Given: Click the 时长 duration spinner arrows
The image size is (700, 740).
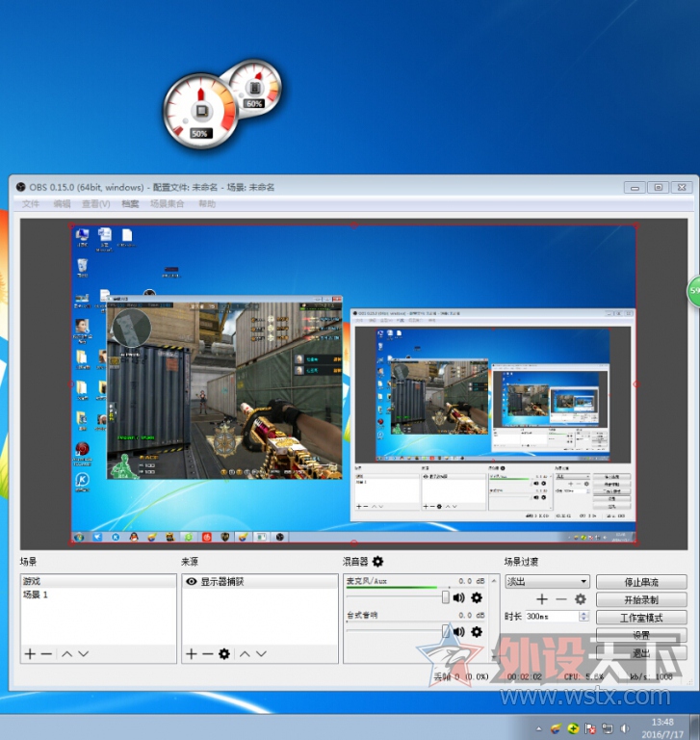Looking at the screenshot, I should pyautogui.click(x=583, y=617).
